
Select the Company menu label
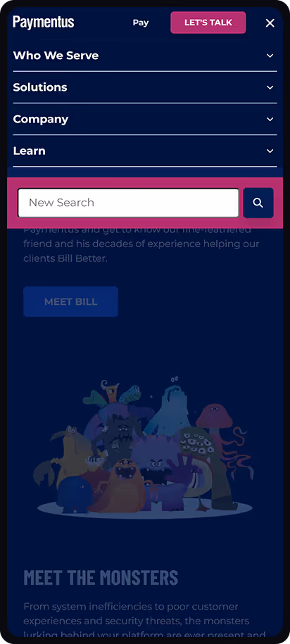(41, 120)
